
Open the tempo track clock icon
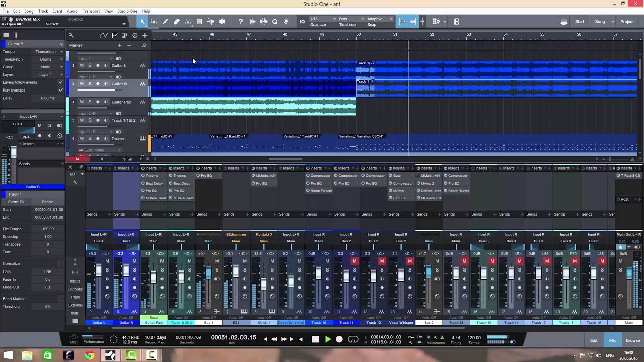(x=135, y=35)
